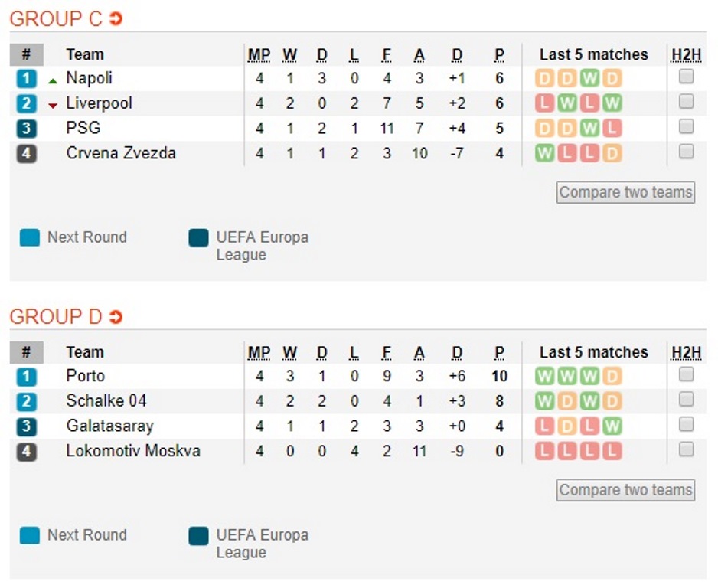Click the Next Round light blue swatch in Group C
This screenshot has width=718, height=588.
(30, 237)
